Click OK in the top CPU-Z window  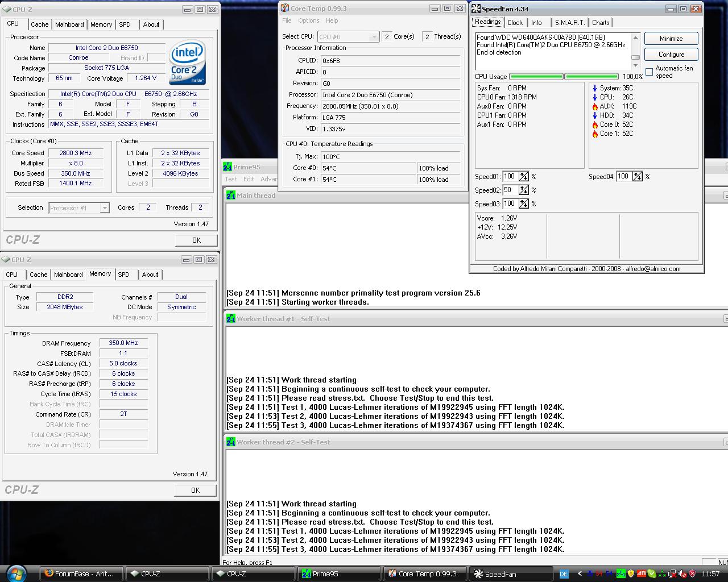tap(196, 240)
